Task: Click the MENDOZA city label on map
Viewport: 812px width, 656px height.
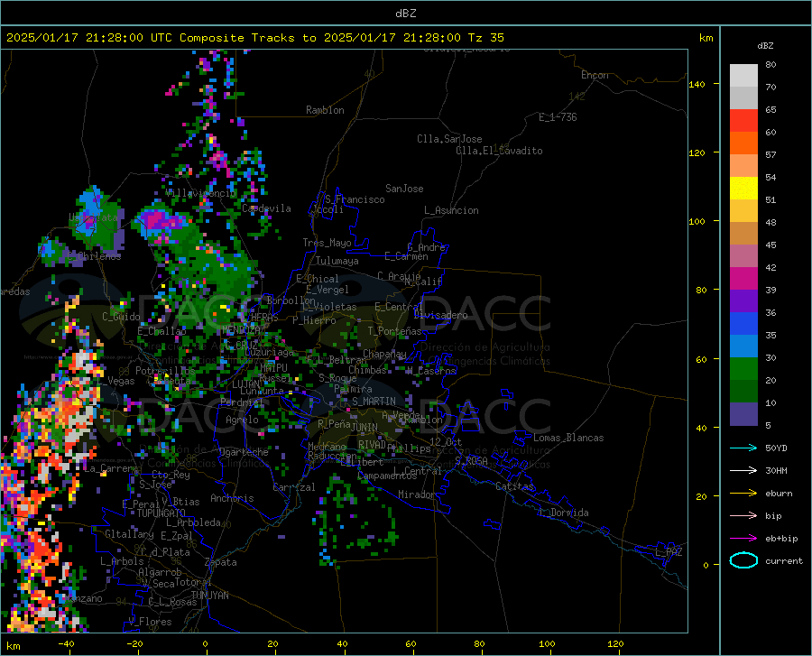Action: coord(241,330)
